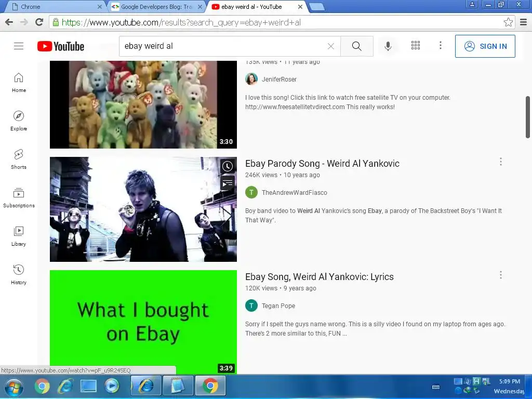Bookmark this page with the star

click(x=508, y=22)
